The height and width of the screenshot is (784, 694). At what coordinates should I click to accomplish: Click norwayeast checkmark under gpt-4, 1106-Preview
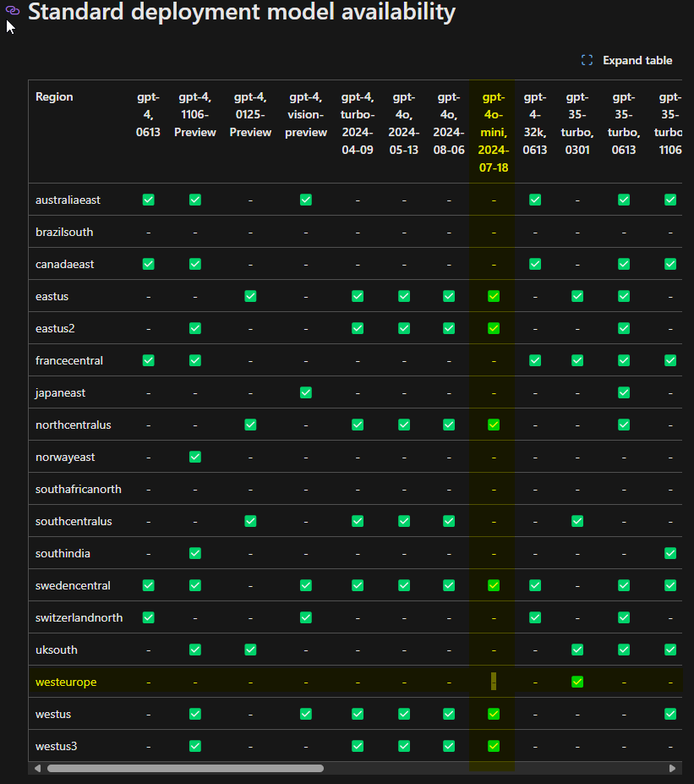(195, 457)
